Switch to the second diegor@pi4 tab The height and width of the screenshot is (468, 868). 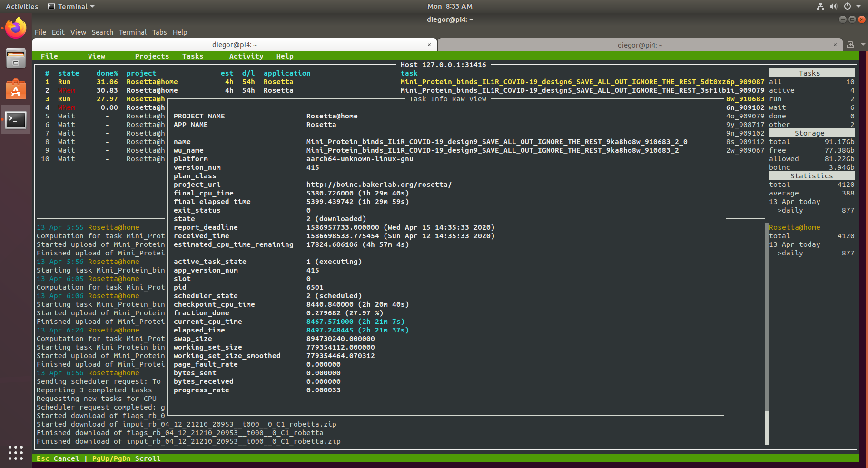tap(640, 45)
